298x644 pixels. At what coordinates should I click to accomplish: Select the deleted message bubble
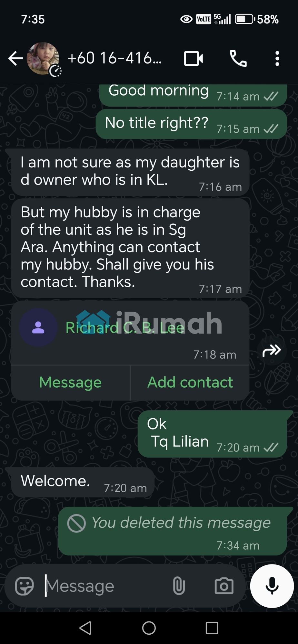[x=173, y=531]
